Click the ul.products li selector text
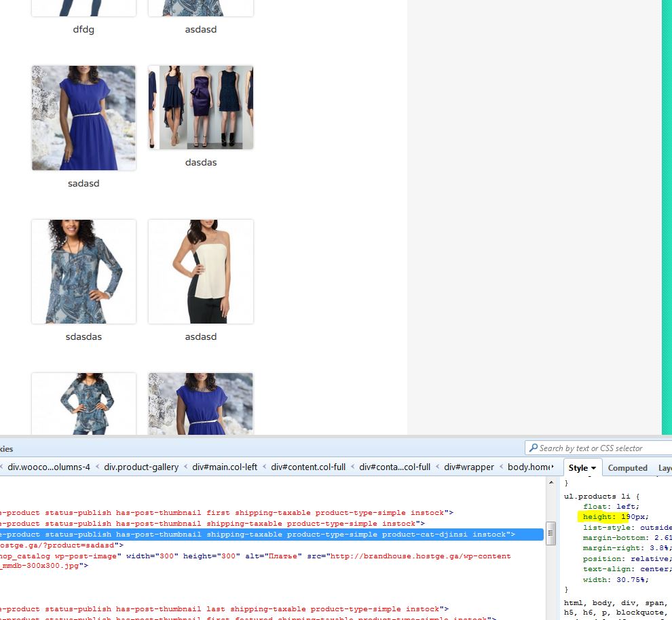This screenshot has width=672, height=620. [593, 497]
